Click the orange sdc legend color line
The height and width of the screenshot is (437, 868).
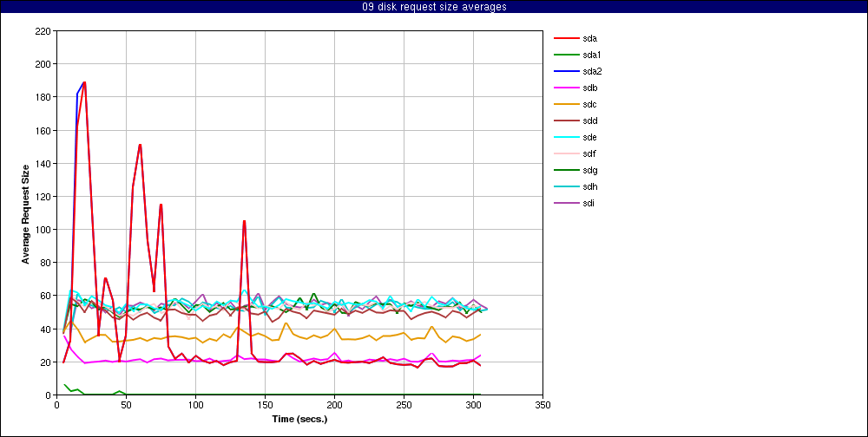pos(565,105)
